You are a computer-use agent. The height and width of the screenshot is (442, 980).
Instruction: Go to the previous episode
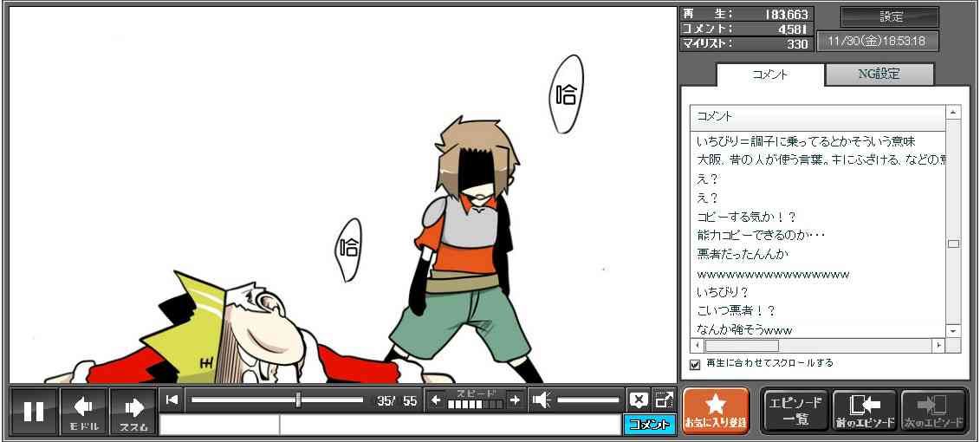coord(865,411)
